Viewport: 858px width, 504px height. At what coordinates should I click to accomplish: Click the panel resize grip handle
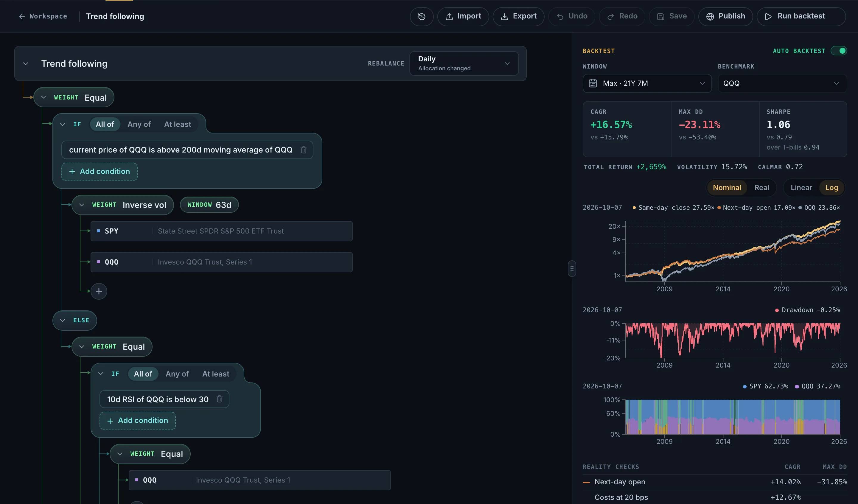572,269
